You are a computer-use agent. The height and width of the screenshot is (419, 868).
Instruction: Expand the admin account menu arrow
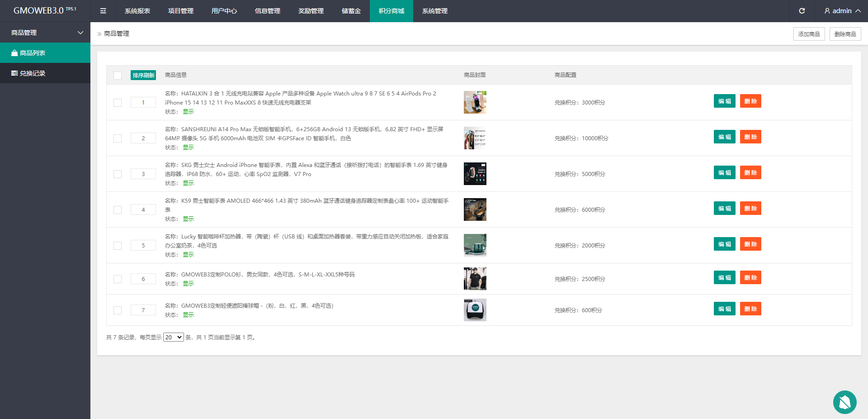click(858, 11)
